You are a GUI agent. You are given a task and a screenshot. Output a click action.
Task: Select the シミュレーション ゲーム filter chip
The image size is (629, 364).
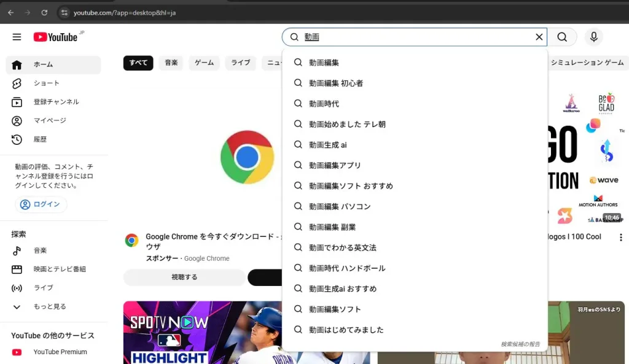[587, 63]
